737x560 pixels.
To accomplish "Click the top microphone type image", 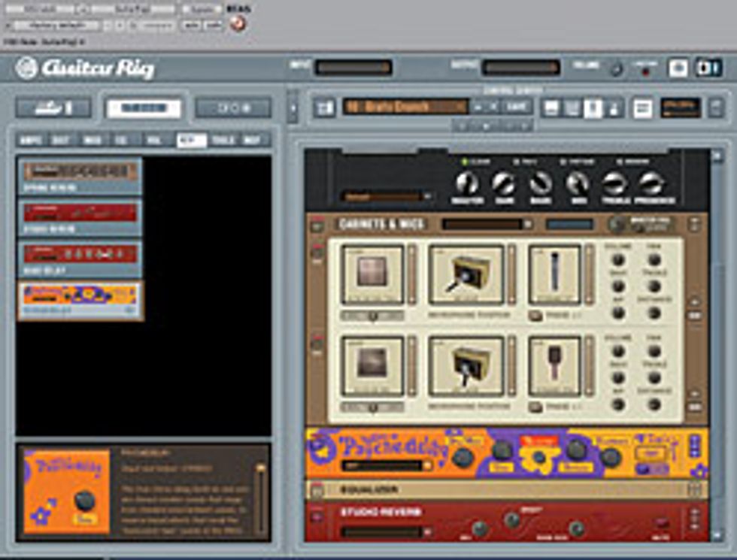I will point(554,272).
